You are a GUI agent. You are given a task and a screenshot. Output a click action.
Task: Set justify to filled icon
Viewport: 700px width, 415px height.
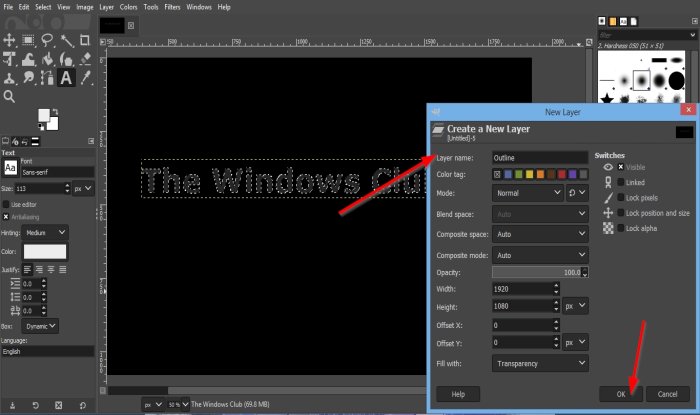pyautogui.click(x=62, y=270)
